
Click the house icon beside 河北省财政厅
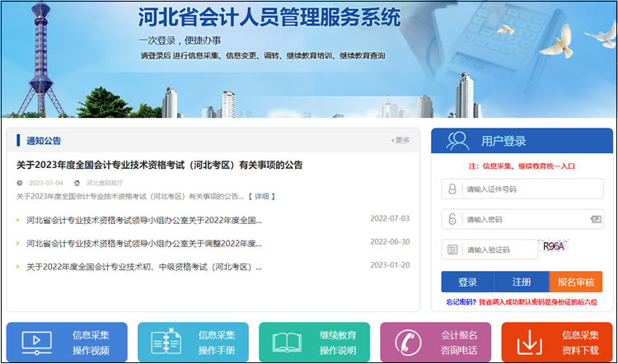[x=77, y=183]
